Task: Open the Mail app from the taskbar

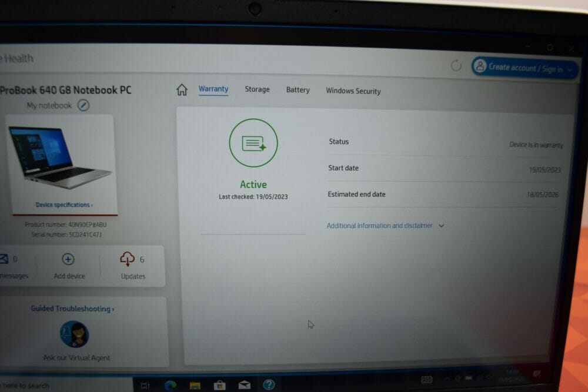Action: [245, 385]
